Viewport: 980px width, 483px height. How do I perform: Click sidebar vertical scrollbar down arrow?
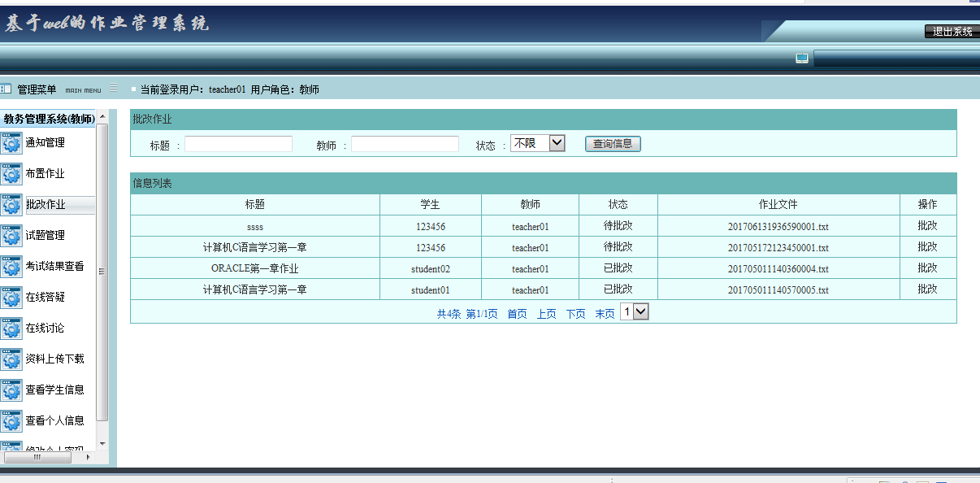102,443
